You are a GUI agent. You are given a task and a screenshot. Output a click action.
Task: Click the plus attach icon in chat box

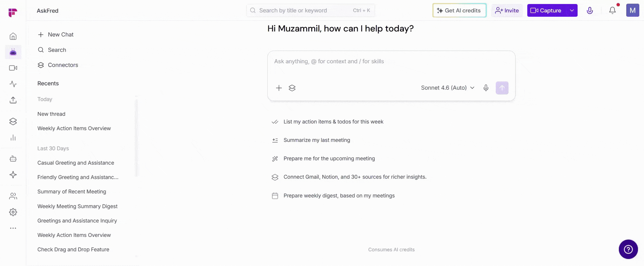click(x=279, y=88)
